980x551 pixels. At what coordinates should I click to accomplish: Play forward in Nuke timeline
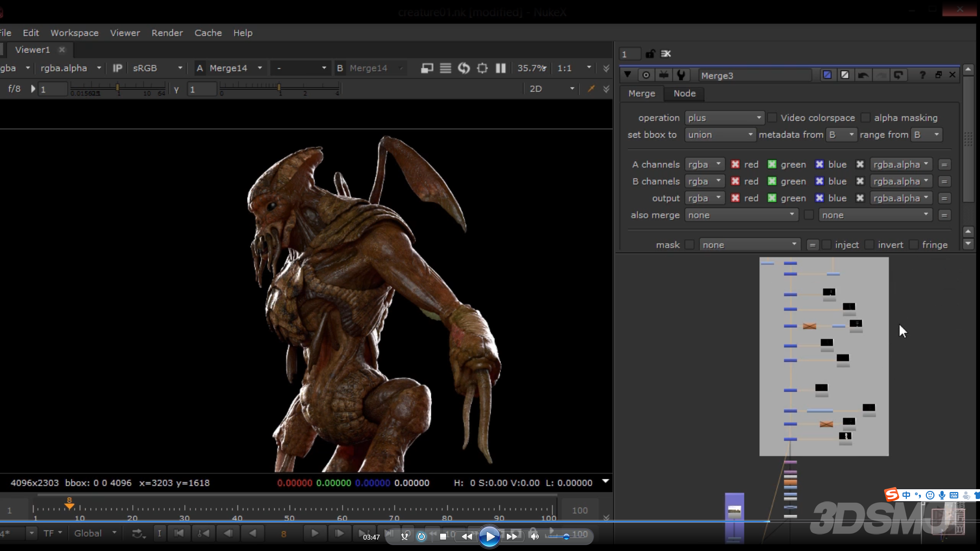[x=314, y=534]
